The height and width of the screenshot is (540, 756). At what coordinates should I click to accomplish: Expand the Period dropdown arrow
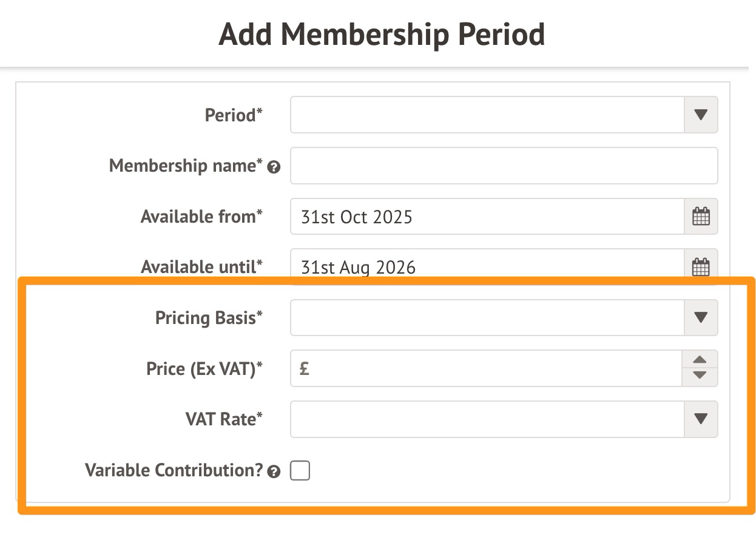coord(701,115)
